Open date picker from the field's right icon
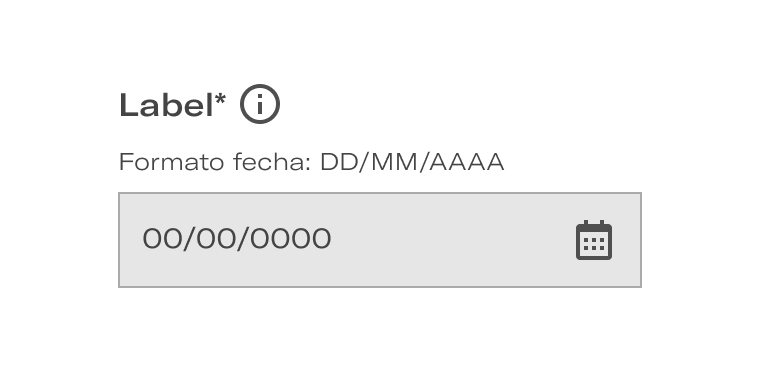 tap(594, 240)
